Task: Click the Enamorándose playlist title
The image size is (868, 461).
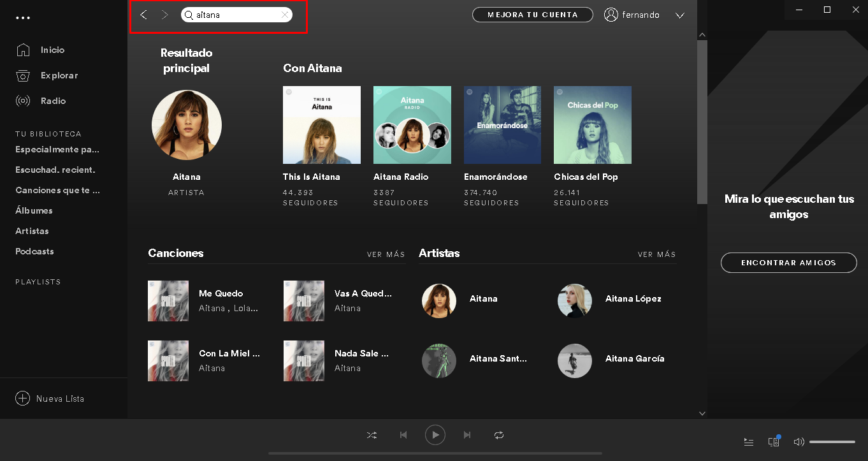Action: [496, 177]
